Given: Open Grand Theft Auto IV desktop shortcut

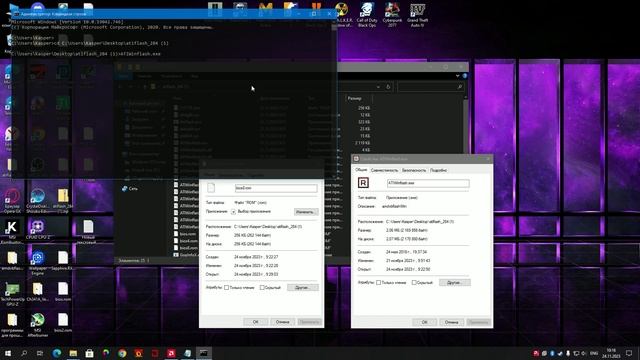Looking at the screenshot, I should [x=417, y=15].
